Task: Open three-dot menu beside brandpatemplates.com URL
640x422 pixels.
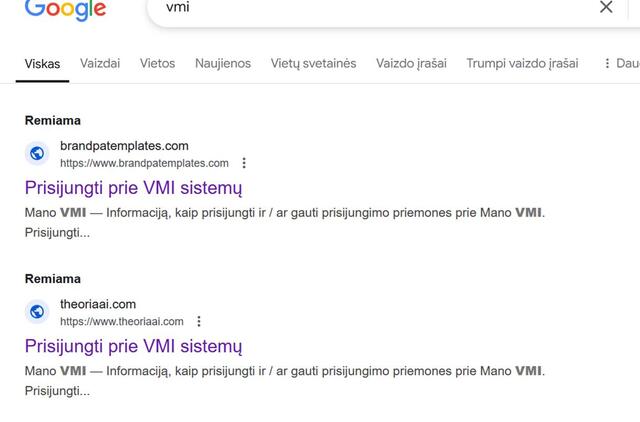Action: coord(244,163)
